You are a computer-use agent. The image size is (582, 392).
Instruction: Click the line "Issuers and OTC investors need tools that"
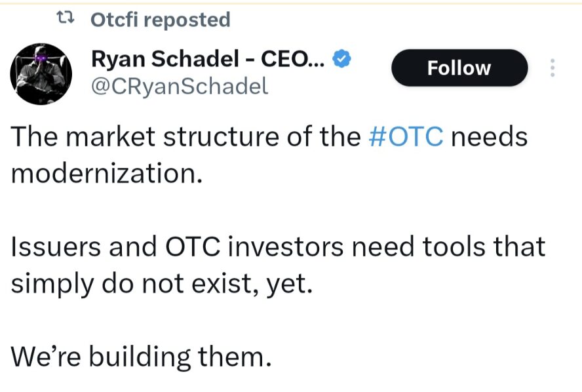(x=279, y=247)
